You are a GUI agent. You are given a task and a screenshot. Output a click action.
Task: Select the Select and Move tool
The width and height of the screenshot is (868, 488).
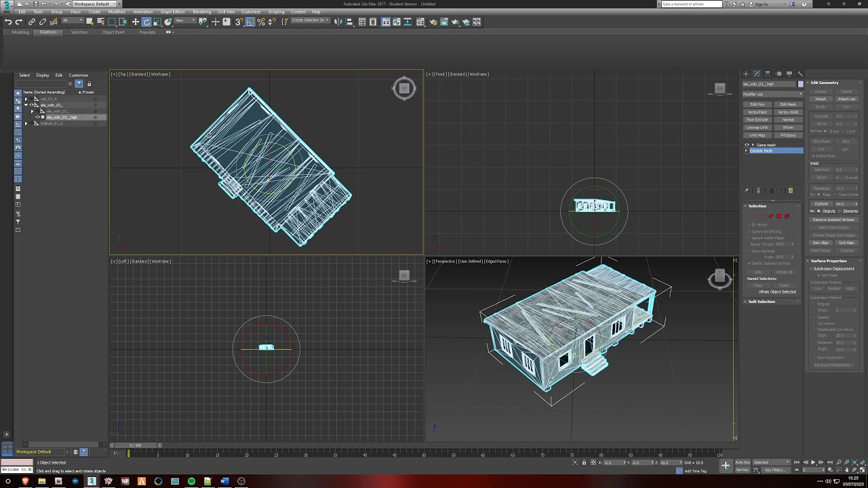click(136, 22)
